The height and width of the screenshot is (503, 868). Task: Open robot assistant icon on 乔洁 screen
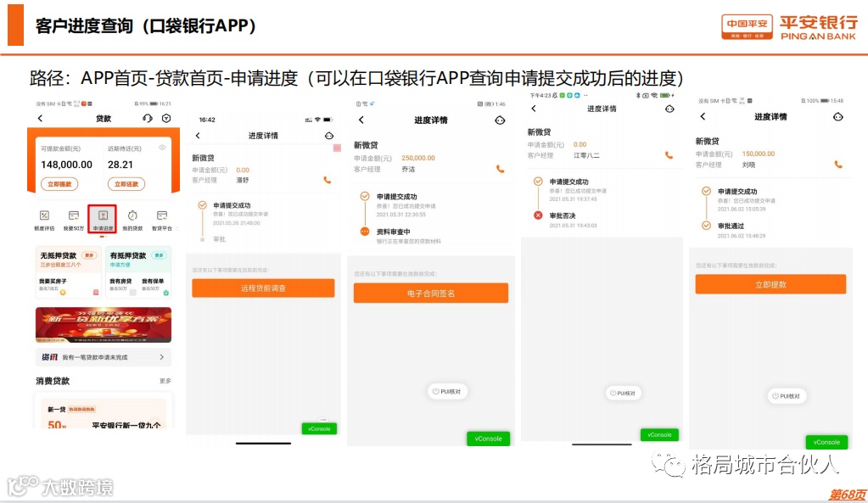(x=500, y=120)
